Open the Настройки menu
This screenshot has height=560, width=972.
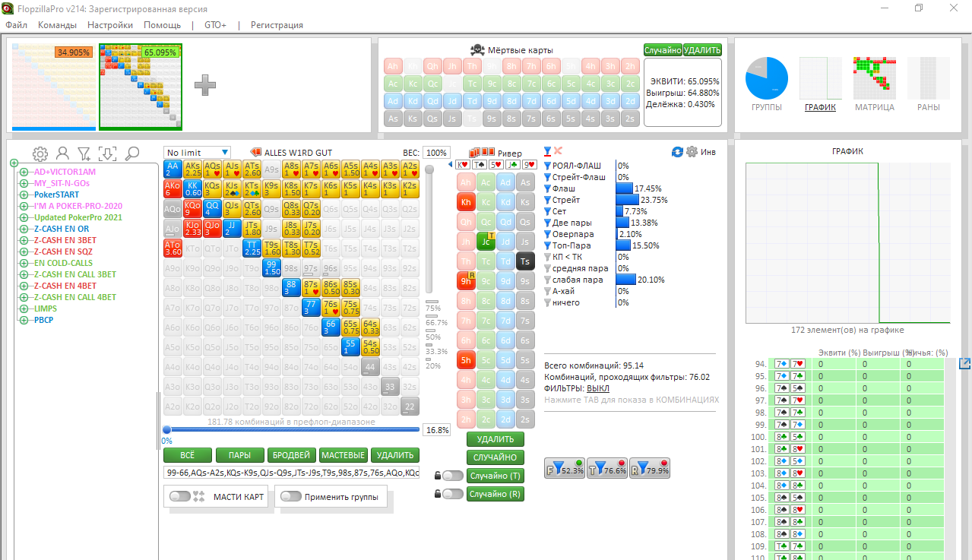tap(110, 25)
